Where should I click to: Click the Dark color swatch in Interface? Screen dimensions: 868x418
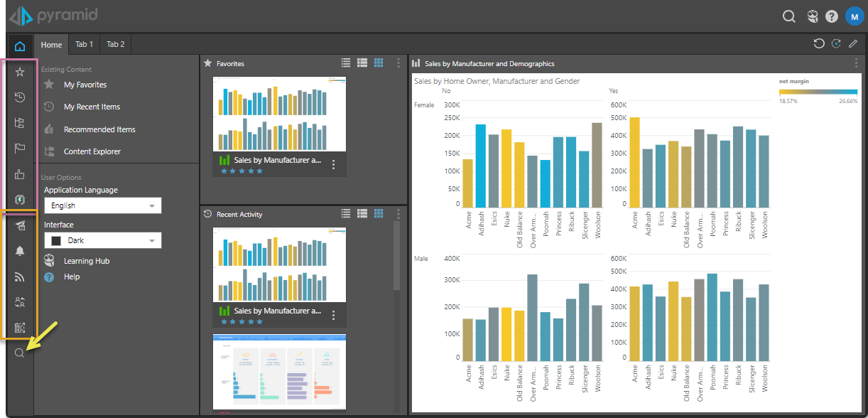click(56, 240)
